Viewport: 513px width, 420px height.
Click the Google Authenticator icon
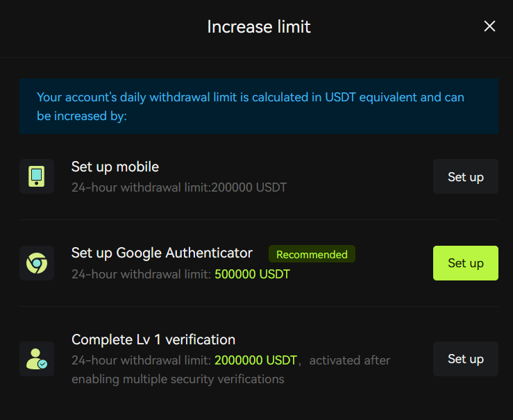(37, 263)
